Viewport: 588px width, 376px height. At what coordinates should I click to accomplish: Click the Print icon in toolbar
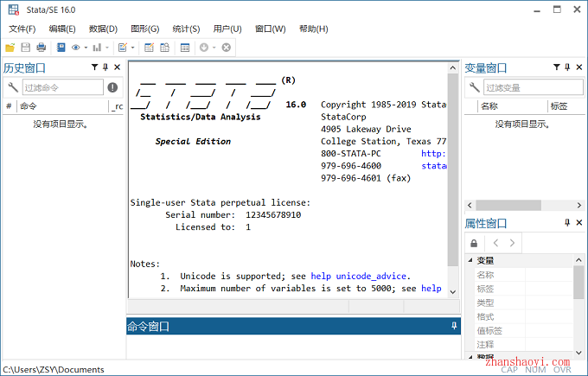click(41, 48)
